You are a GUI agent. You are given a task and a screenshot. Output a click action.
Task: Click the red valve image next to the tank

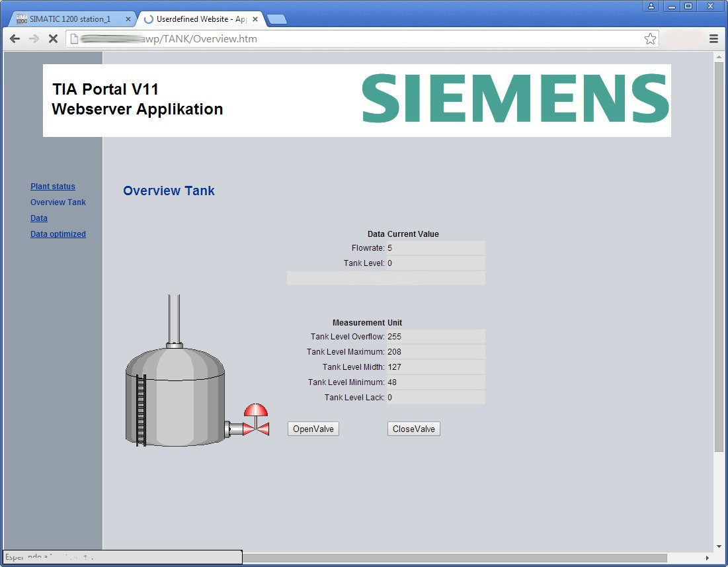(256, 420)
